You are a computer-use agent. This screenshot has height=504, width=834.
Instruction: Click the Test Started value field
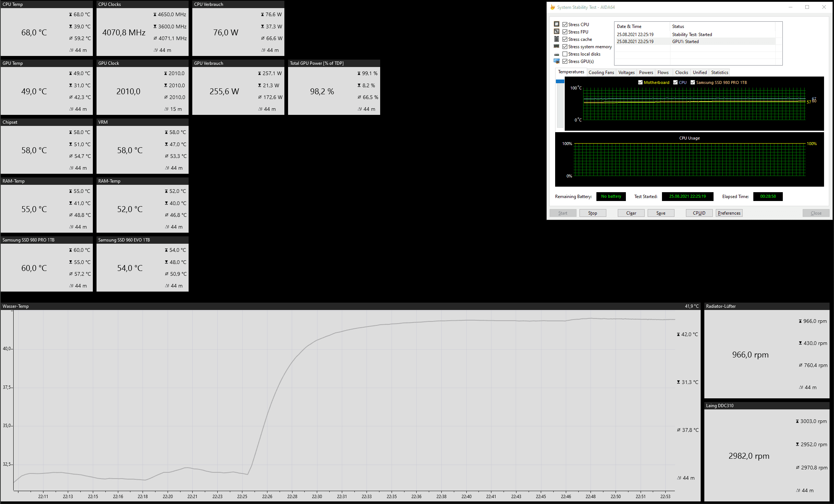click(687, 197)
